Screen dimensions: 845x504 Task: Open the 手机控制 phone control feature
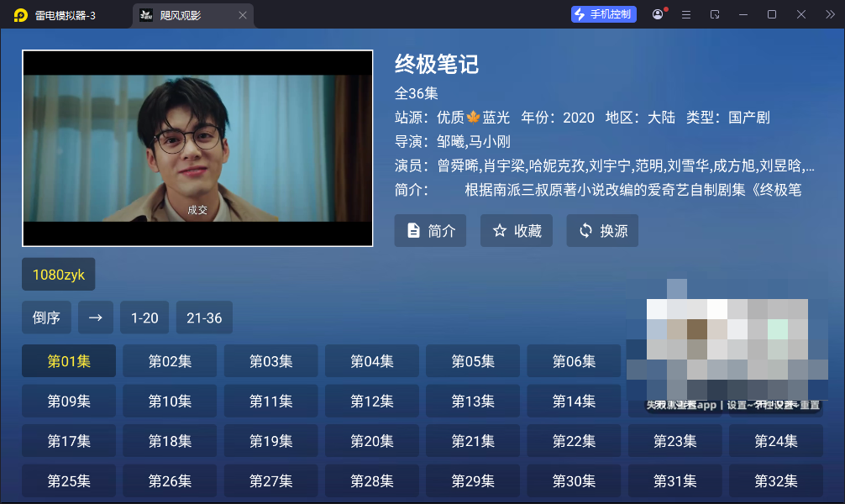603,14
